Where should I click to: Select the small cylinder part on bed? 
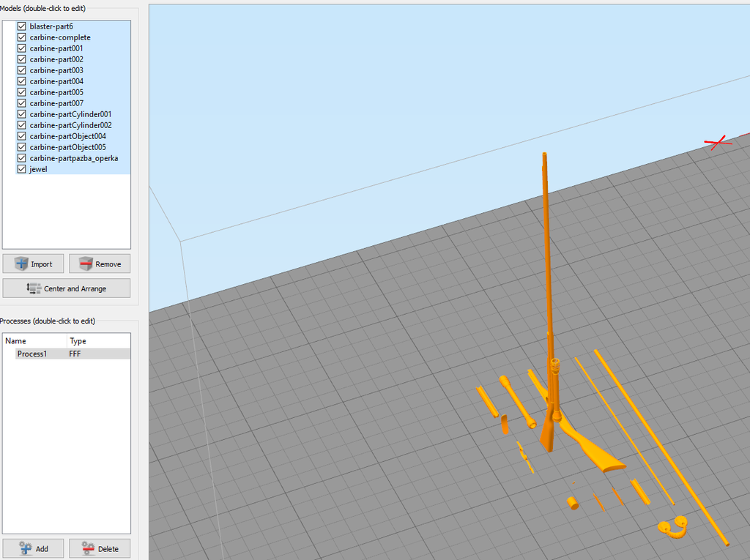pyautogui.click(x=572, y=502)
